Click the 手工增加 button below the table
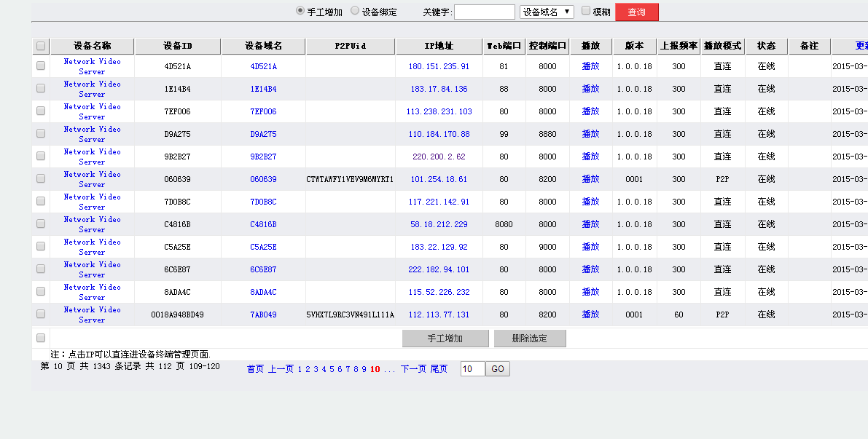The width and height of the screenshot is (868, 439). (x=445, y=339)
